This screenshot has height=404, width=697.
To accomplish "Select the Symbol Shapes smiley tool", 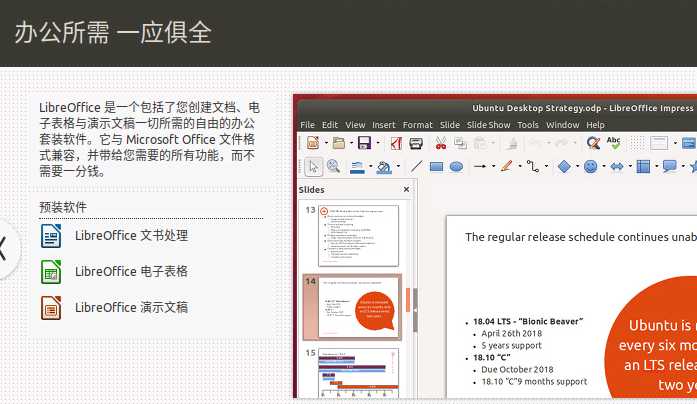I will [590, 167].
